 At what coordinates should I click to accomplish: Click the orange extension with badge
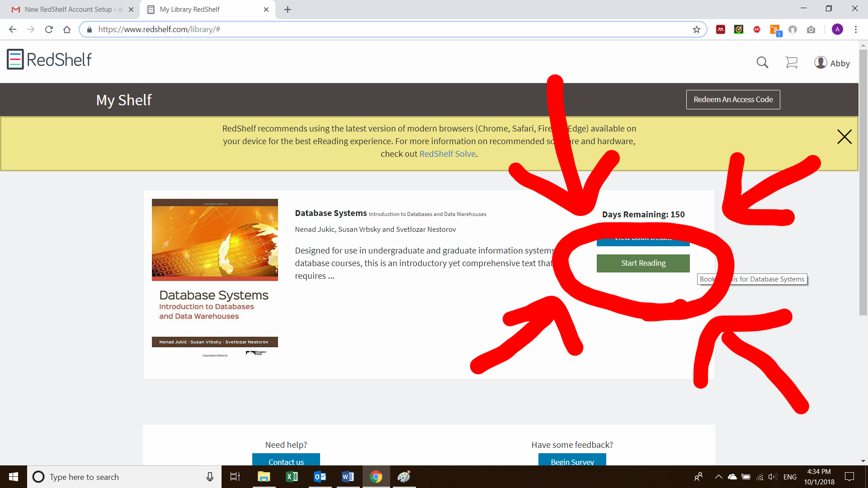[776, 30]
